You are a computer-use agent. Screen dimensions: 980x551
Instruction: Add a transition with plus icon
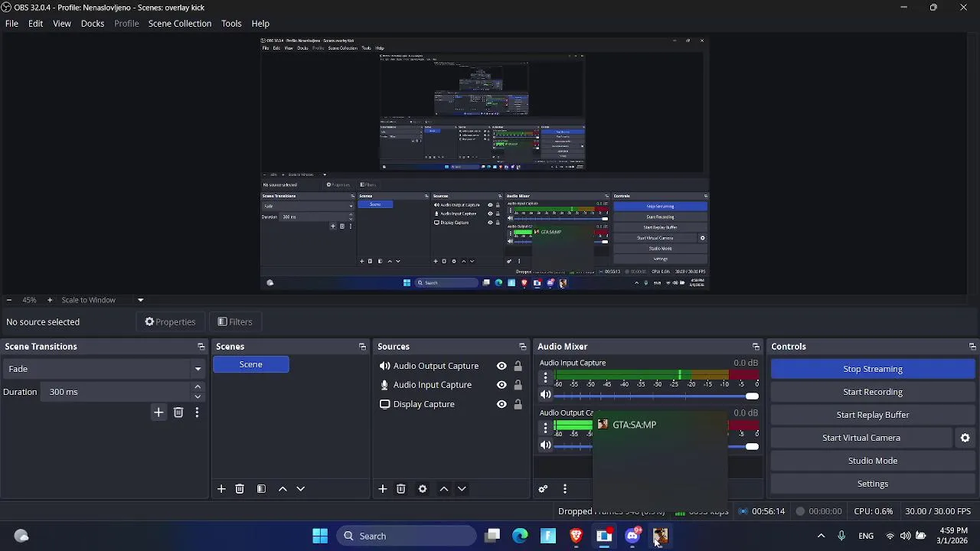point(158,412)
